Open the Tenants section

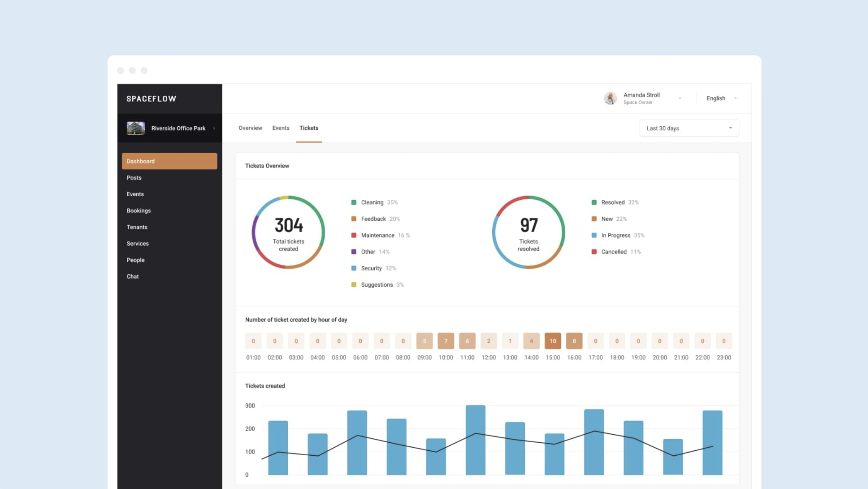tap(137, 227)
